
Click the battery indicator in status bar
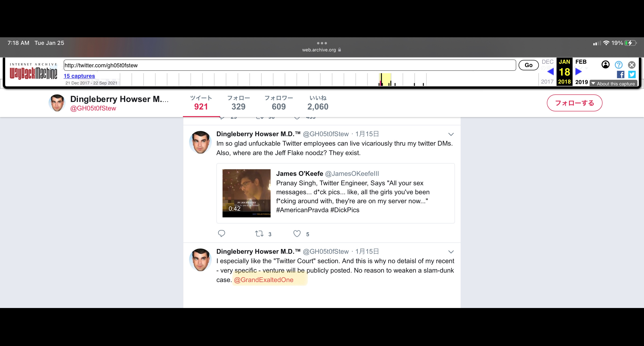630,43
